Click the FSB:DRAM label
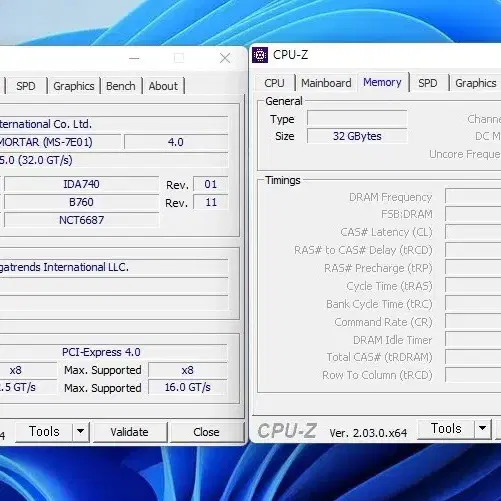The image size is (501, 501). [407, 214]
